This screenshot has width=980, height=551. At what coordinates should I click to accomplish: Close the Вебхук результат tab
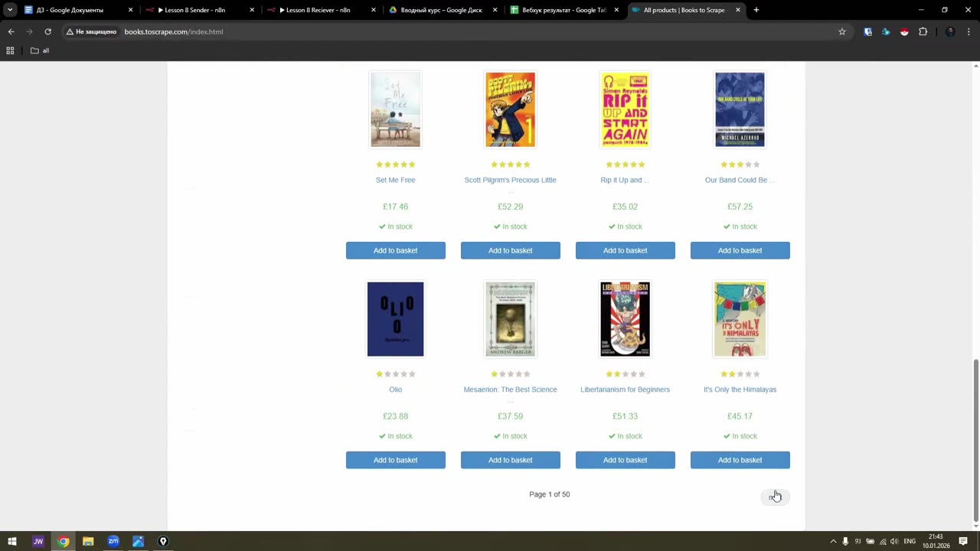[616, 10]
